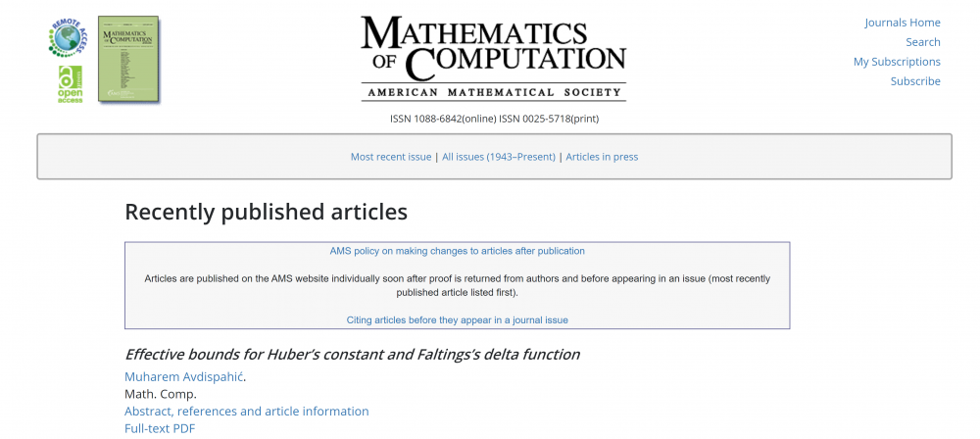The height and width of the screenshot is (439, 980).
Task: Open author Muharem Avdispahić's link
Action: click(x=184, y=376)
